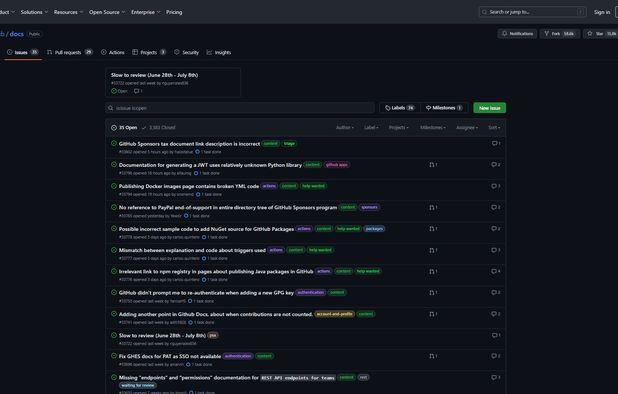Click Sign in
Viewport: 618px width, 394px height.
(601, 12)
